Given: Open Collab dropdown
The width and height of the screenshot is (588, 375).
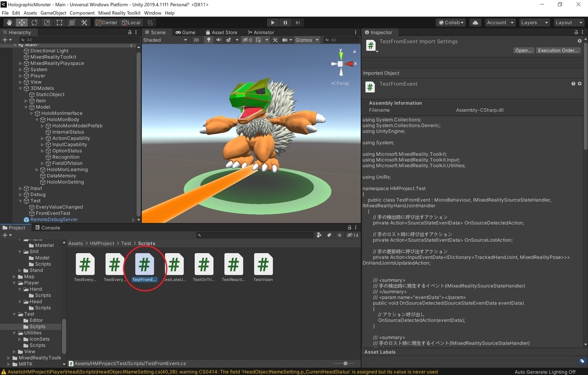Looking at the screenshot, I should point(451,23).
